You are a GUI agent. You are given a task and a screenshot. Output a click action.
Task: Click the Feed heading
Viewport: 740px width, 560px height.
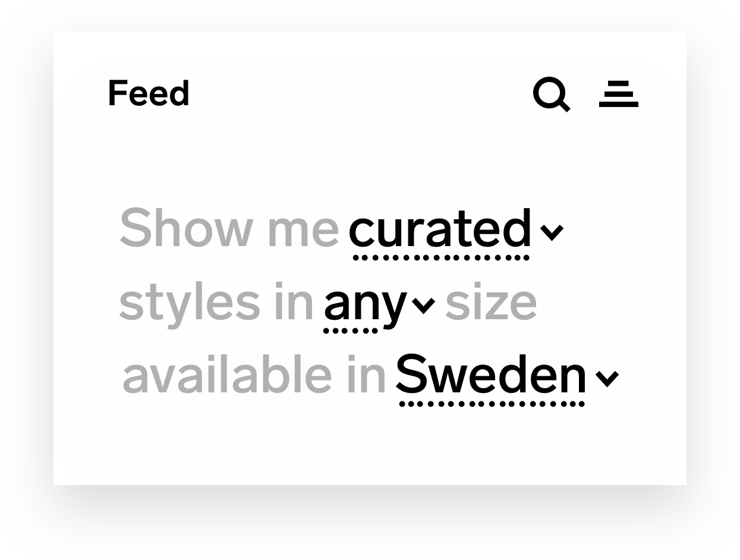149,94
